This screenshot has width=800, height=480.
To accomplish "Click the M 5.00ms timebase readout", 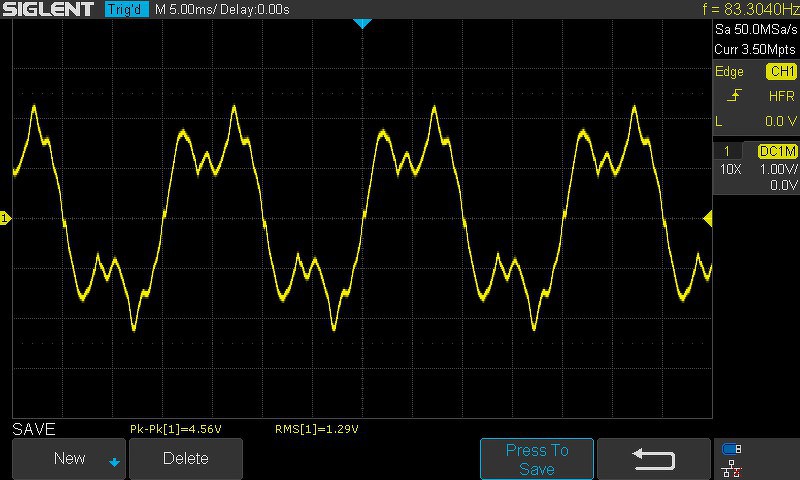I will click(x=185, y=9).
